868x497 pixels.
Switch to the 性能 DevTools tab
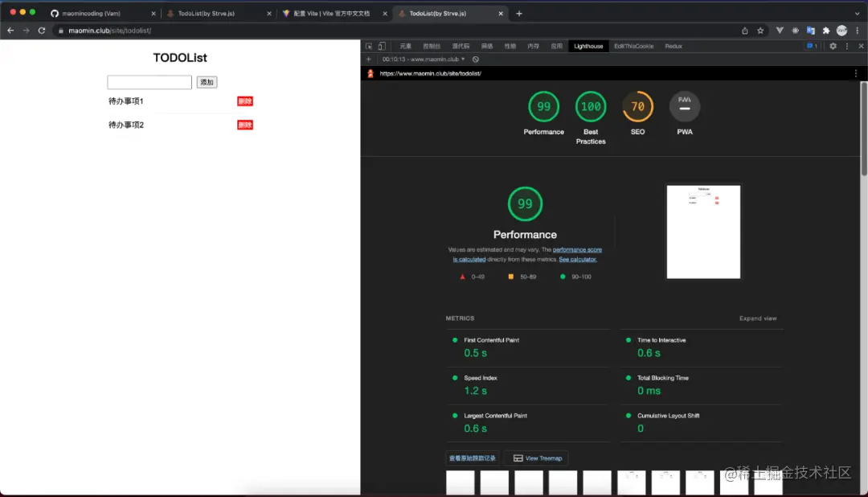pyautogui.click(x=510, y=46)
